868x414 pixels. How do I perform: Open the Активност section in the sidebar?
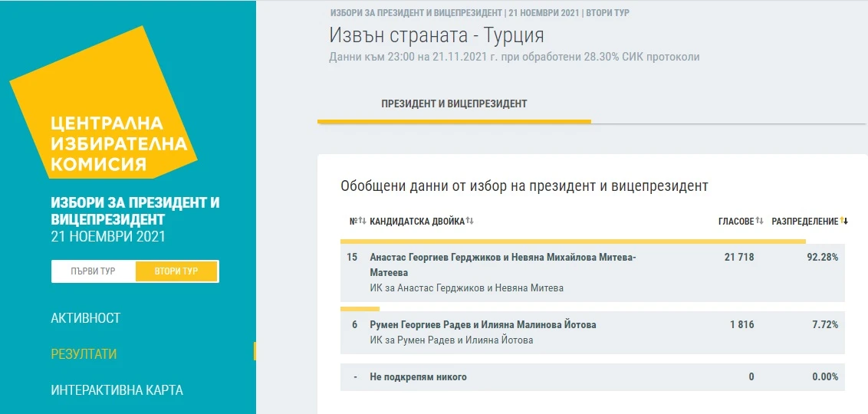[x=86, y=318]
